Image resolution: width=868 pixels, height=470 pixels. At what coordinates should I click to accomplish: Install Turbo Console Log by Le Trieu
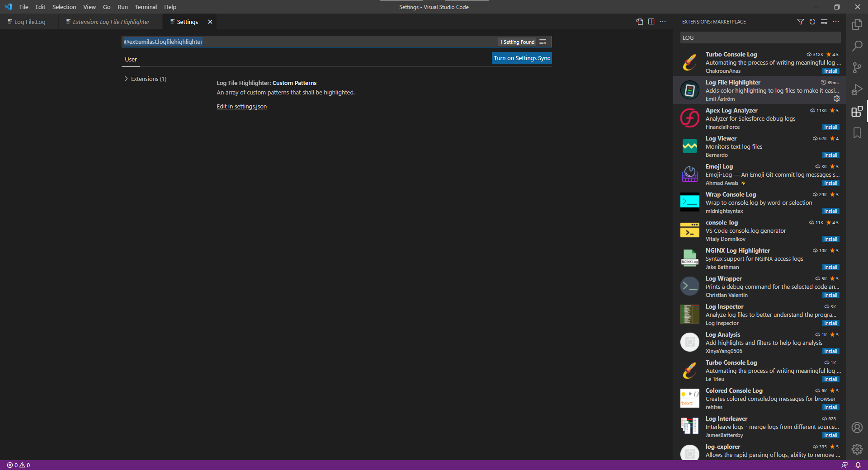[830, 379]
